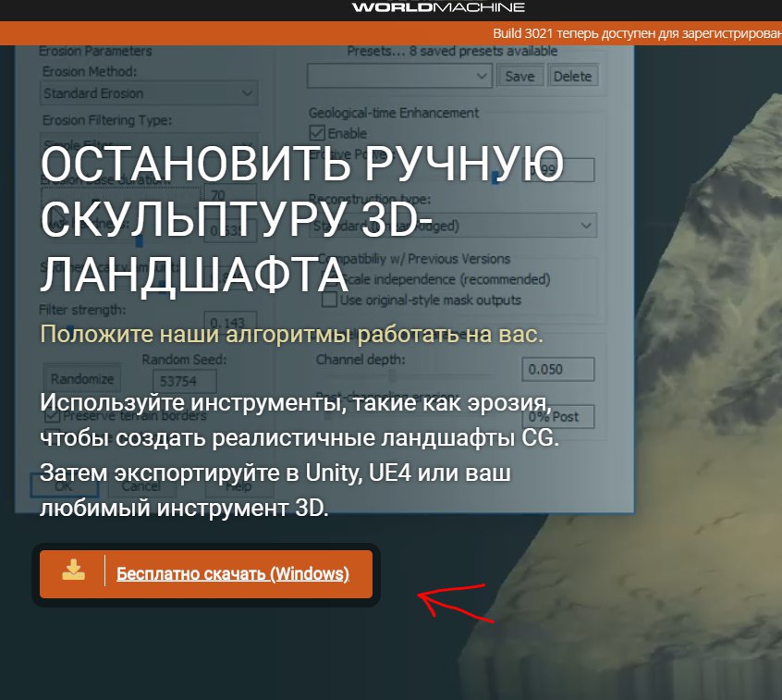Click the headline ОСТАНОВИТЬ РУЧНУЮ СКУЛЬПТУРУ 3D-ЛАНДШАФТА
The height and width of the screenshot is (700, 782).
coord(301,220)
